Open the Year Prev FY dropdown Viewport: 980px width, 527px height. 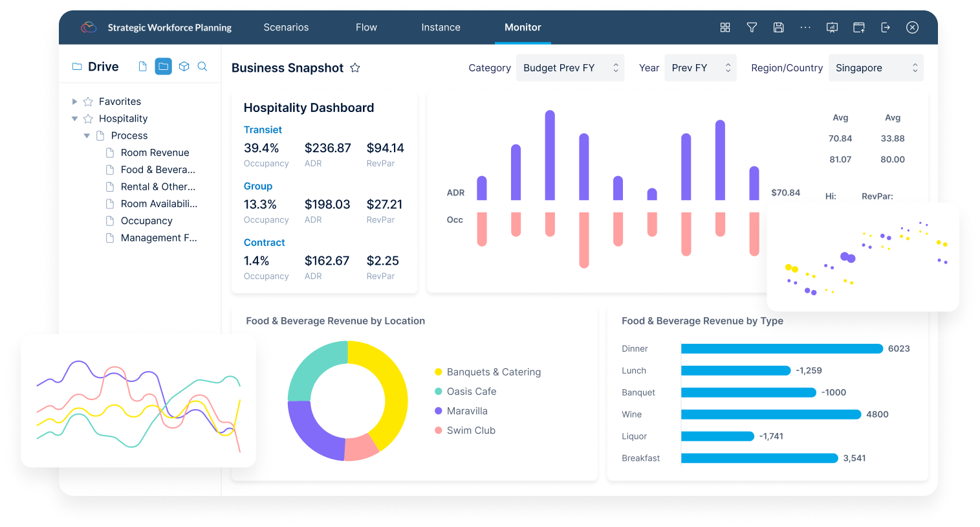click(700, 67)
